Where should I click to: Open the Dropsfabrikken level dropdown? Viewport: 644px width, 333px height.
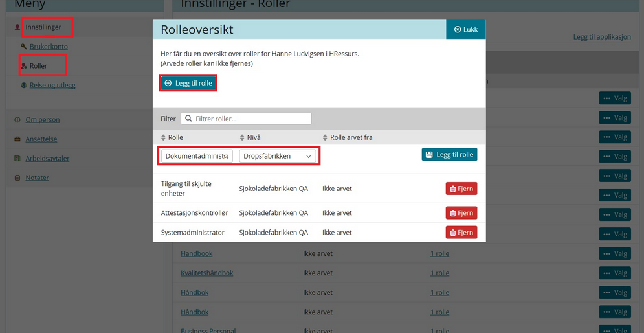pyautogui.click(x=277, y=156)
